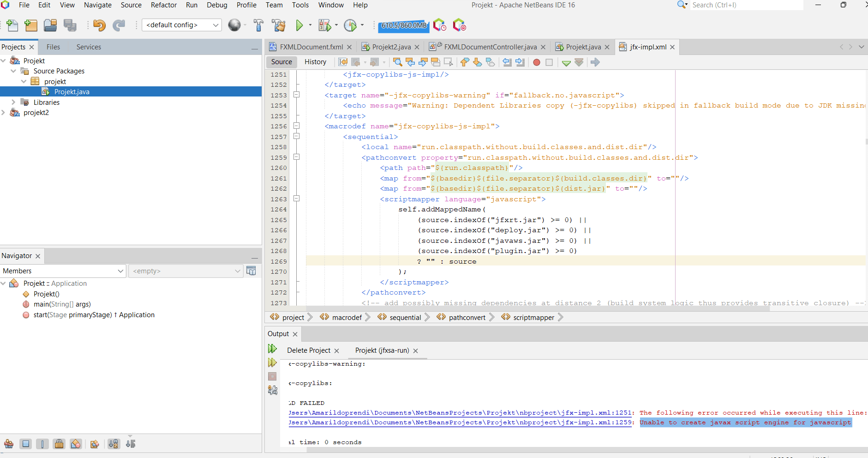Toggle a bookmark on the current line
This screenshot has width=868, height=458.
491,62
